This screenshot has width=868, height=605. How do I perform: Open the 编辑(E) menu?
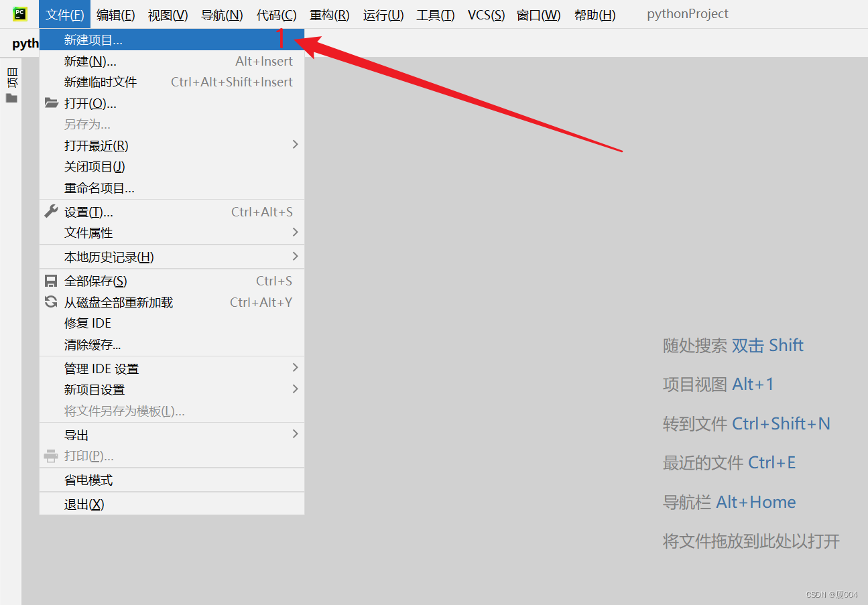115,15
